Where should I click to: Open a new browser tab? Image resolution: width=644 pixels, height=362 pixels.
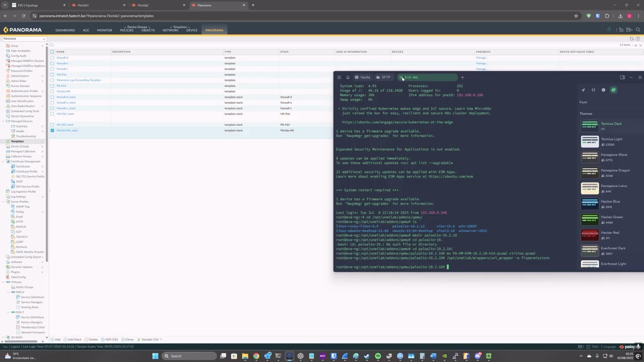[253, 5]
